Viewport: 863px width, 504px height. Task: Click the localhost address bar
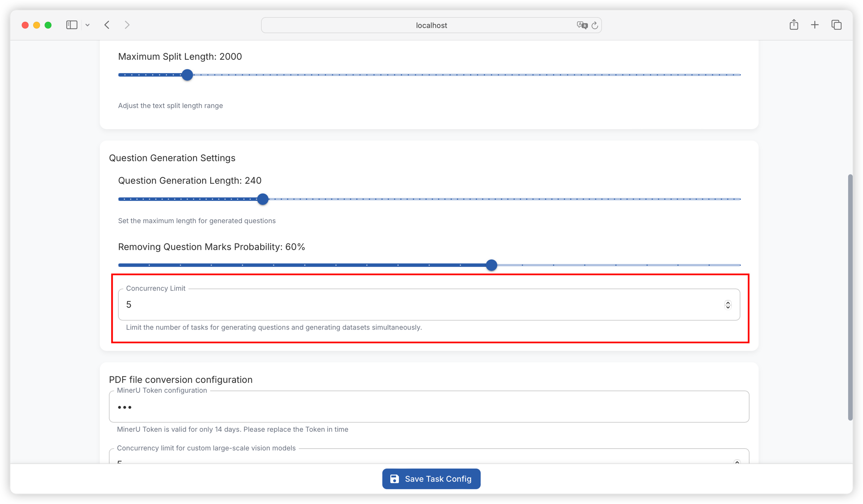[431, 25]
